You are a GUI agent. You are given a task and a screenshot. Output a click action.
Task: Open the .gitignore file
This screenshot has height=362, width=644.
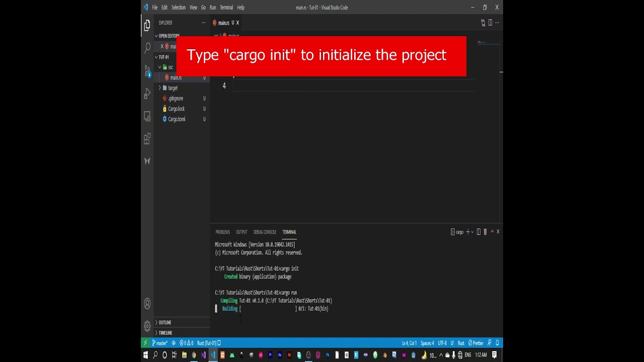[176, 99]
